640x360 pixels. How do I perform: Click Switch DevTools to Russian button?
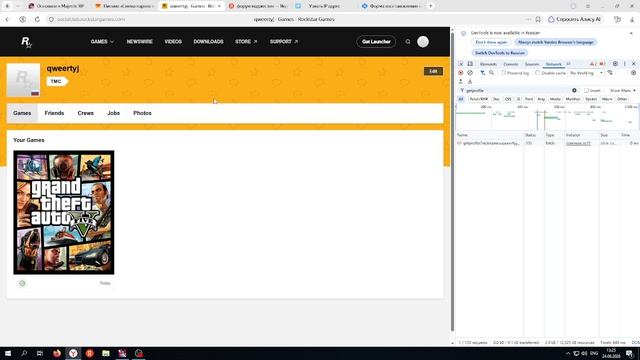(x=500, y=53)
